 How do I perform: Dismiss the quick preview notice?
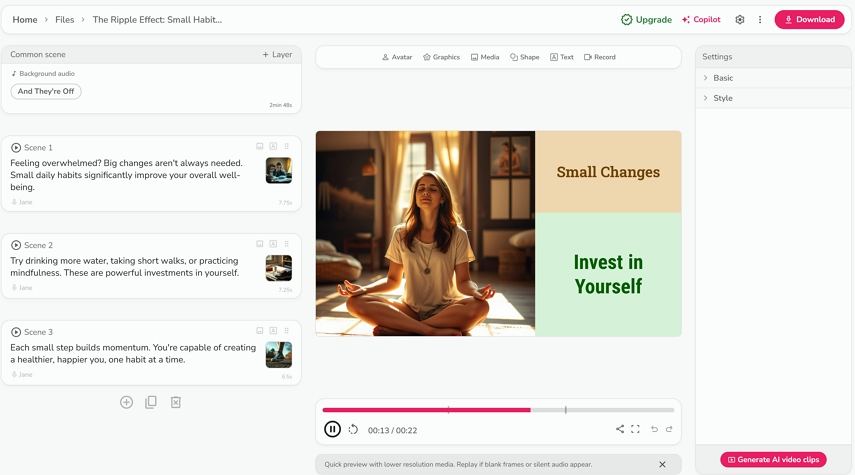tap(662, 465)
